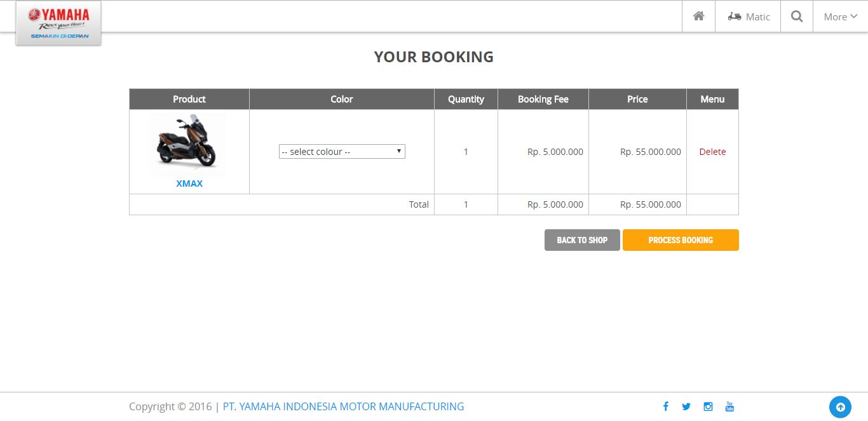Screen dimensions: 868x421
Task: Click the Price column header
Action: coord(637,99)
